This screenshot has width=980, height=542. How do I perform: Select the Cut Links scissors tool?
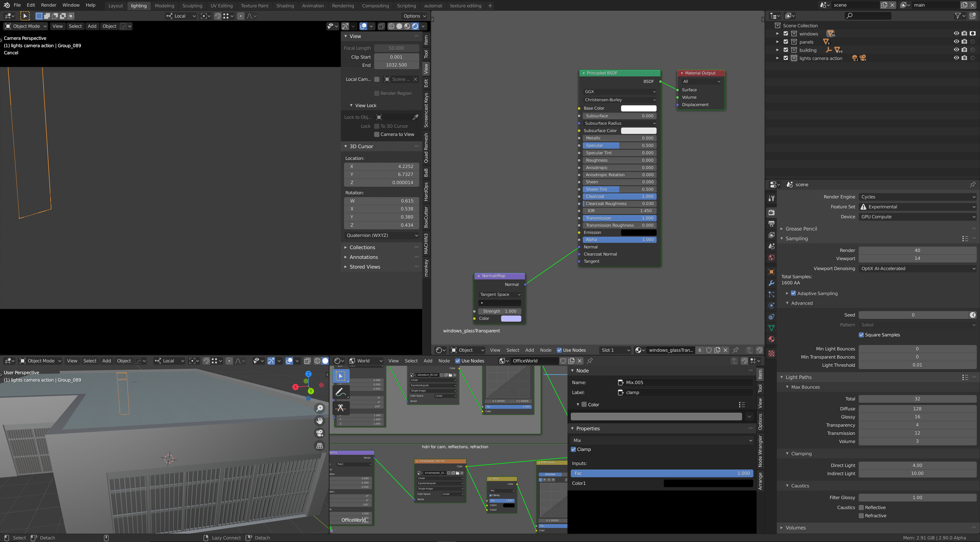341,408
